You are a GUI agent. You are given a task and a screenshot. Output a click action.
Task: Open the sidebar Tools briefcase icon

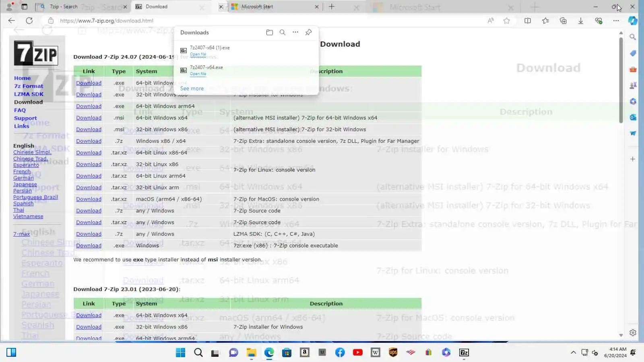[633, 69]
